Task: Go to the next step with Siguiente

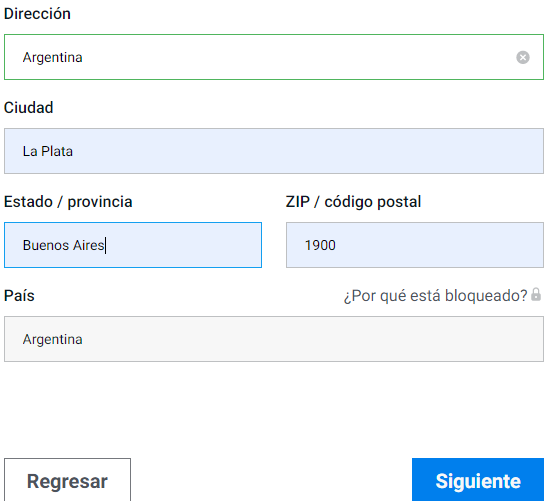Action: click(478, 480)
